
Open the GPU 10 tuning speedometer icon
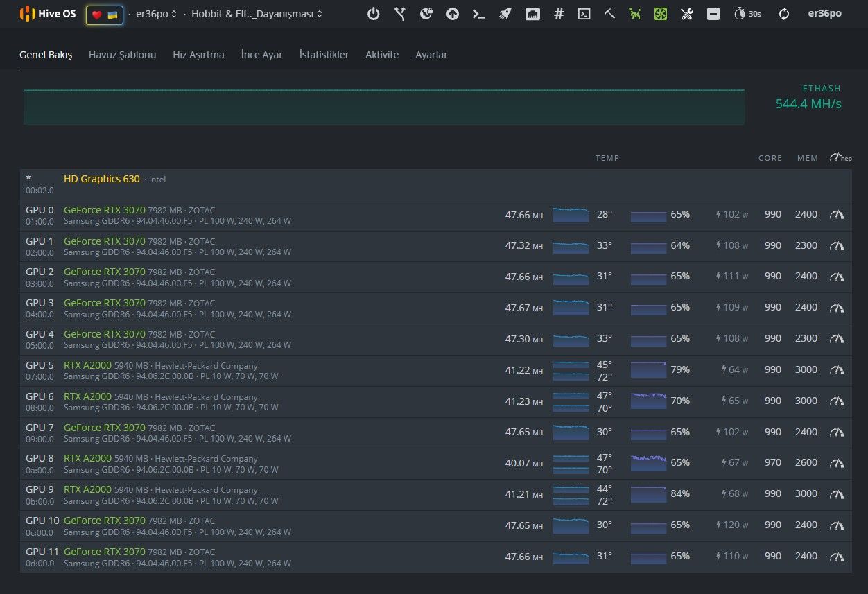(837, 525)
